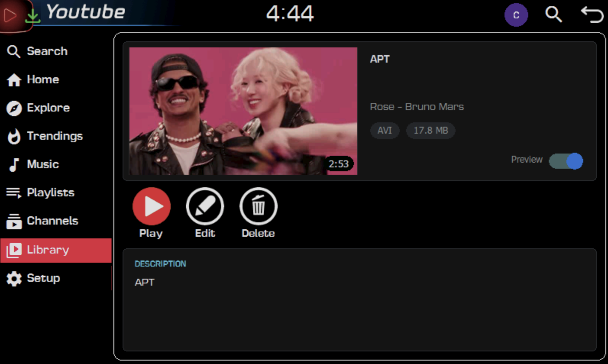Screen dimensions: 608x364
Task: Click the Play label under the red button
Action: point(151,233)
